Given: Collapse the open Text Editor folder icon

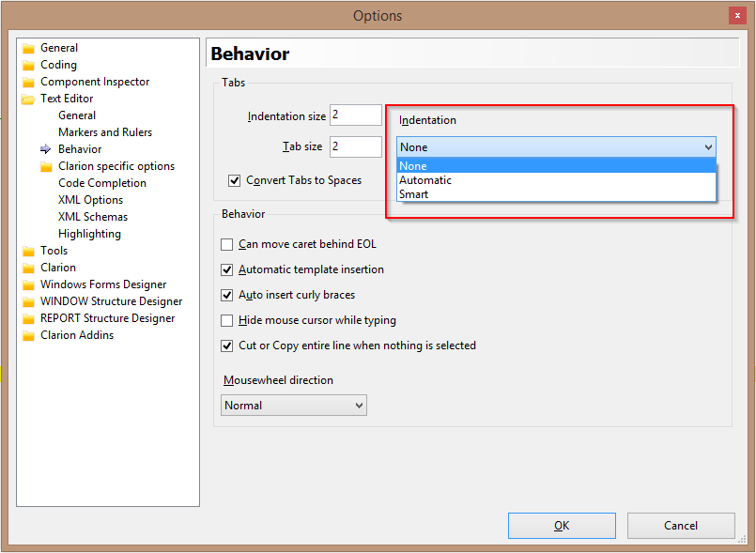Looking at the screenshot, I should [x=28, y=100].
